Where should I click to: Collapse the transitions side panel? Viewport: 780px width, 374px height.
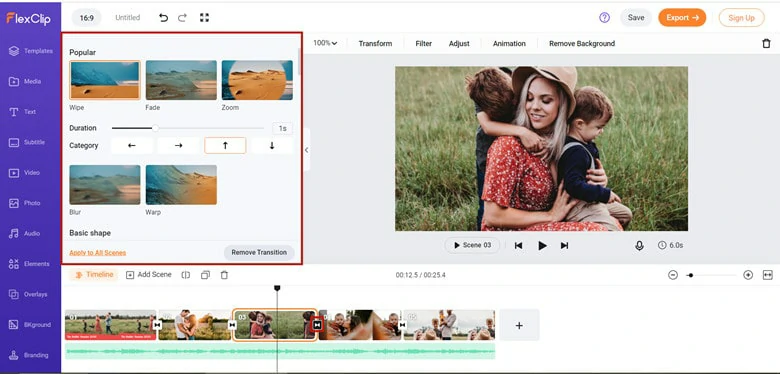point(306,150)
